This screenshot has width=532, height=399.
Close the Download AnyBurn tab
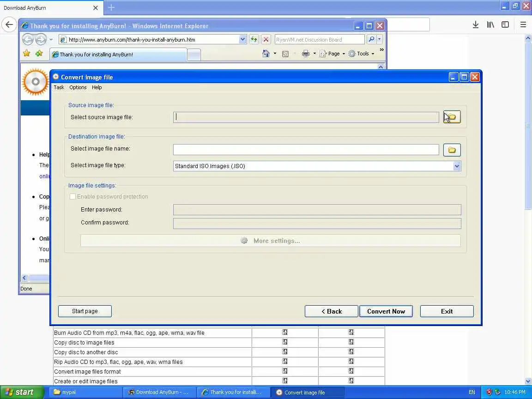(x=96, y=7)
